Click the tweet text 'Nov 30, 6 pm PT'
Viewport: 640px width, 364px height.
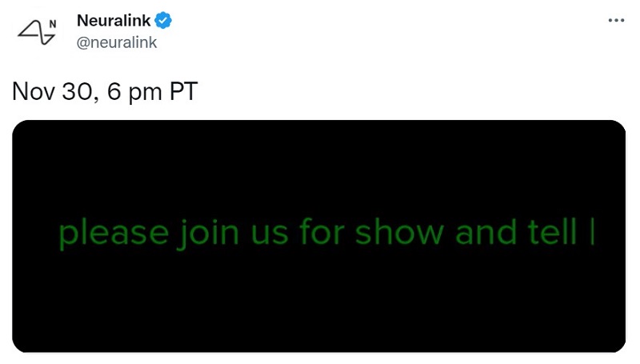pyautogui.click(x=105, y=91)
